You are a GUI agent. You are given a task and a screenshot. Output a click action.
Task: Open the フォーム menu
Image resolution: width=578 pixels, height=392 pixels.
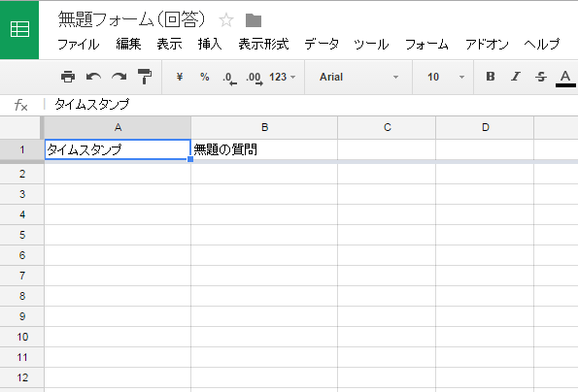[x=426, y=45]
